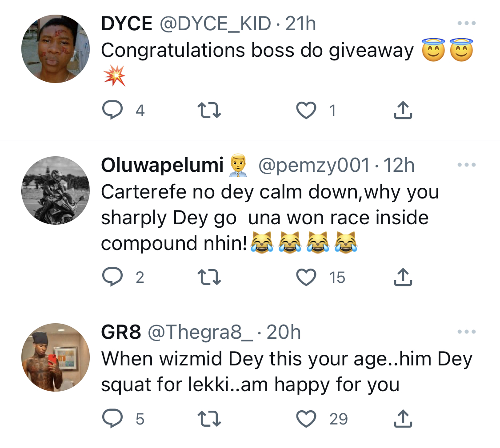This screenshot has width=500, height=448.
Task: Share the tweet from pemzy001
Action: click(x=403, y=277)
